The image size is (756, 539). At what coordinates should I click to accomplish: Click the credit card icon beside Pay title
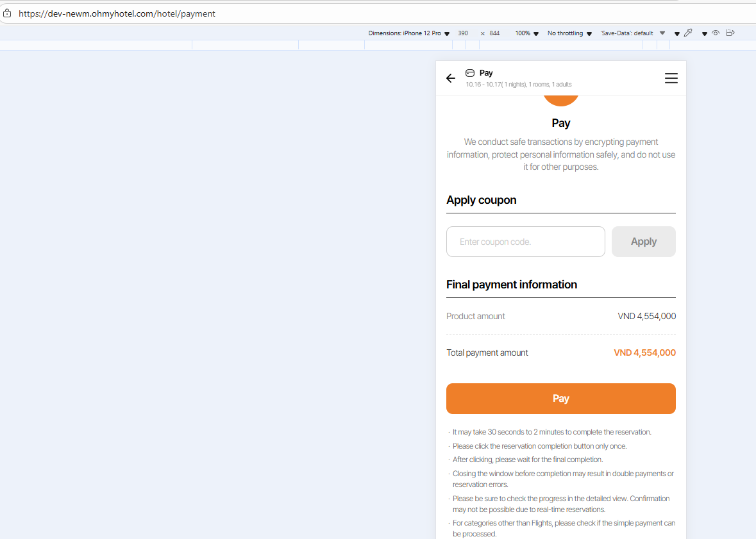pyautogui.click(x=469, y=73)
